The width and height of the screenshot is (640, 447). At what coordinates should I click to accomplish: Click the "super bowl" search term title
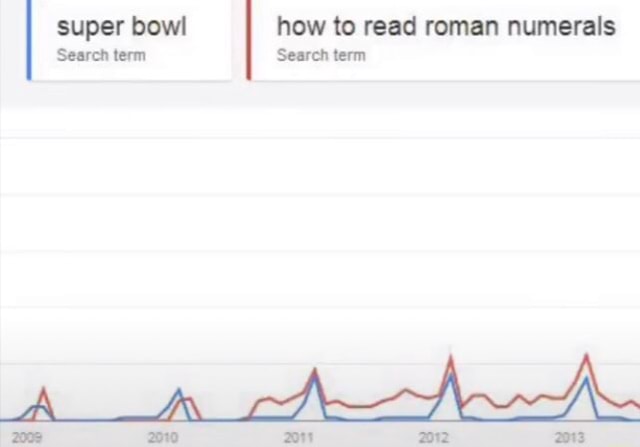[x=121, y=26]
